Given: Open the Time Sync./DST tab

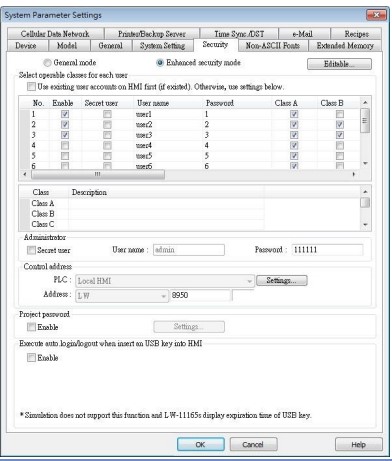Looking at the screenshot, I should click(239, 34).
